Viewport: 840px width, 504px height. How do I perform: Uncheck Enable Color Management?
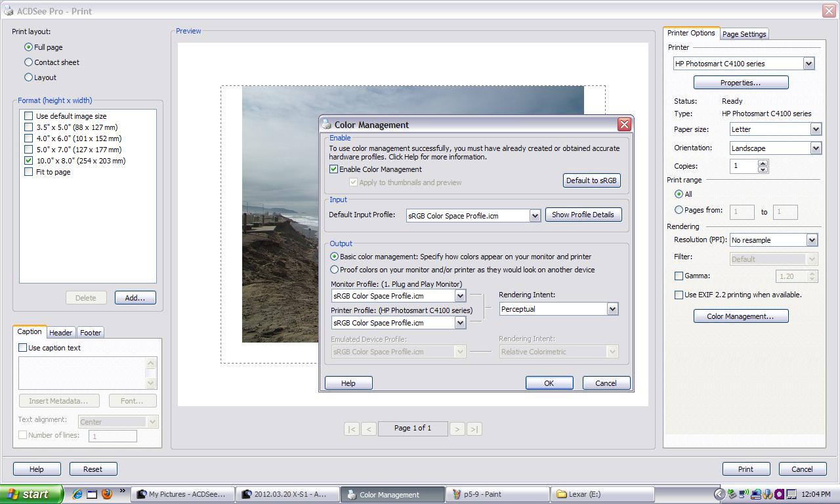pyautogui.click(x=334, y=169)
